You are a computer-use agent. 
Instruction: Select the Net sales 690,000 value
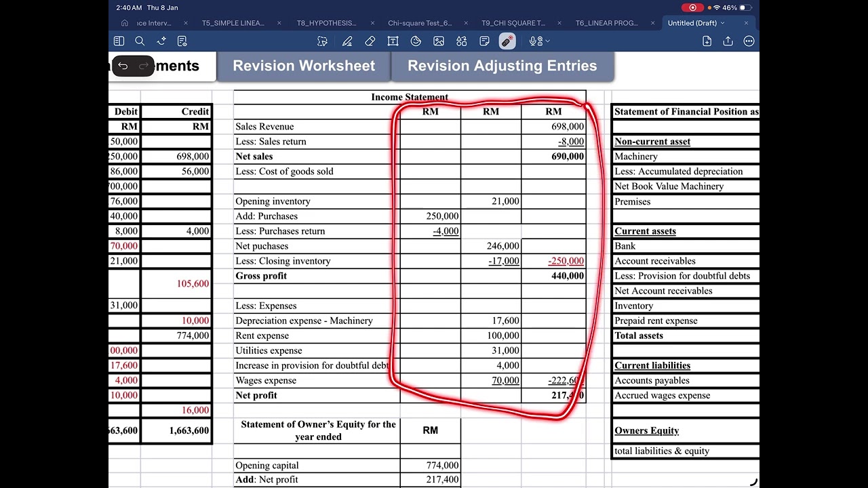tap(568, 157)
